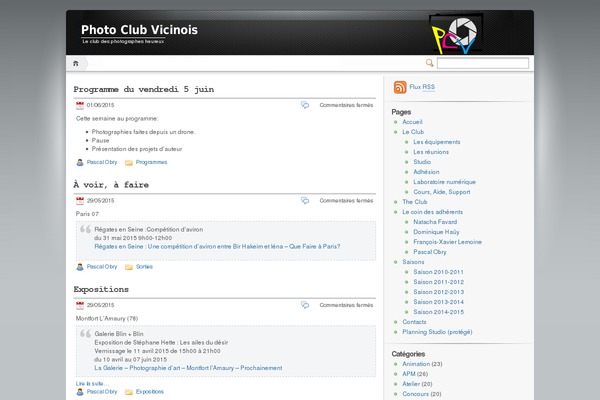
Task: Open Saison 2012-2013 page
Action: [439, 292]
